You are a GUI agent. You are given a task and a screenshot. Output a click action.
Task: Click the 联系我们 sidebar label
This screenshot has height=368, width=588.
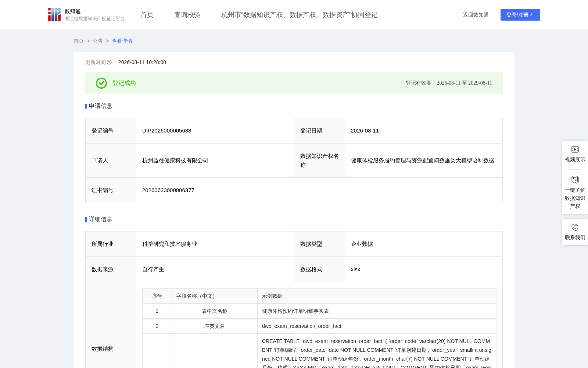pos(575,237)
